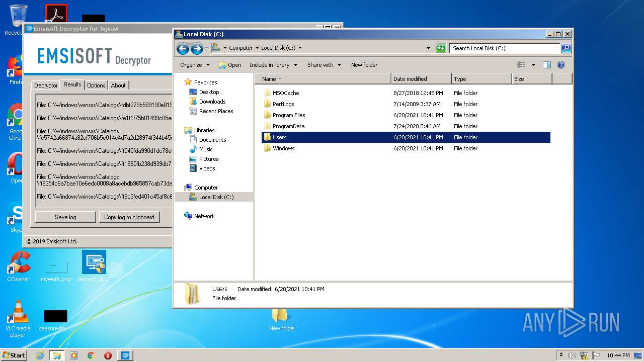The width and height of the screenshot is (644, 362).
Task: Open media player icon on taskbar
Action: click(74, 355)
